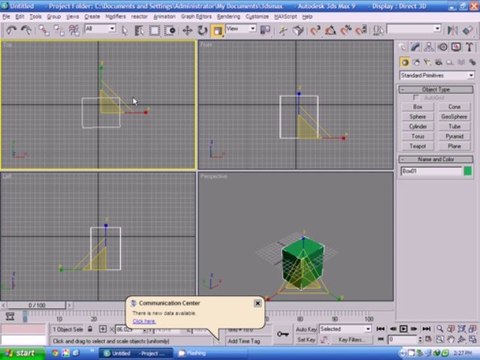Select the Geometry category icon
This screenshot has height=360, width=480.
pos(405,62)
